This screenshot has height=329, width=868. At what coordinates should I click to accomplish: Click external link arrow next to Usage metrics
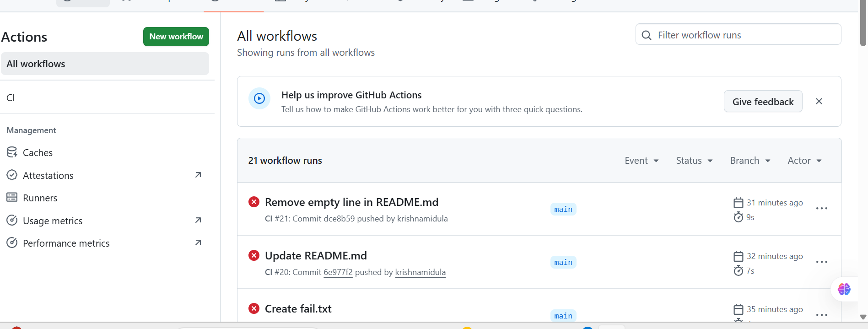(x=198, y=220)
